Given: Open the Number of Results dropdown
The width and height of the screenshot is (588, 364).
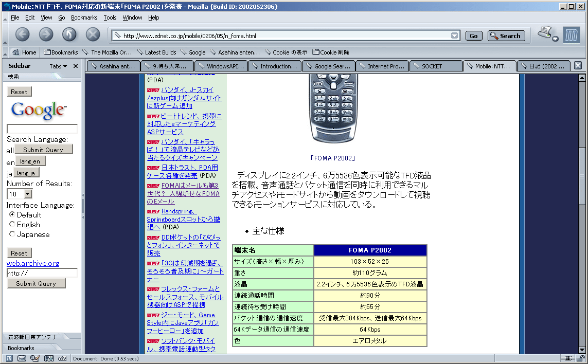Looking at the screenshot, I should tap(20, 194).
